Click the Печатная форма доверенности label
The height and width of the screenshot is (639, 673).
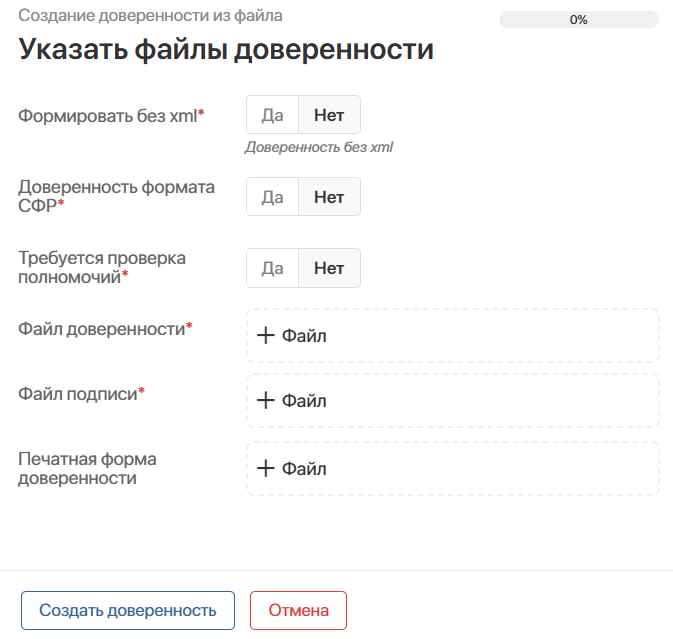(88, 468)
